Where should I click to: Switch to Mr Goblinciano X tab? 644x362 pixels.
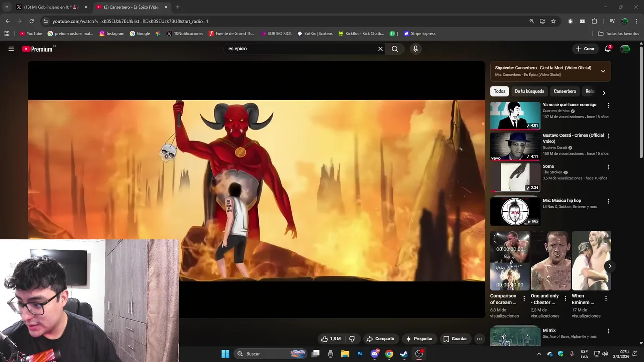pos(52,7)
